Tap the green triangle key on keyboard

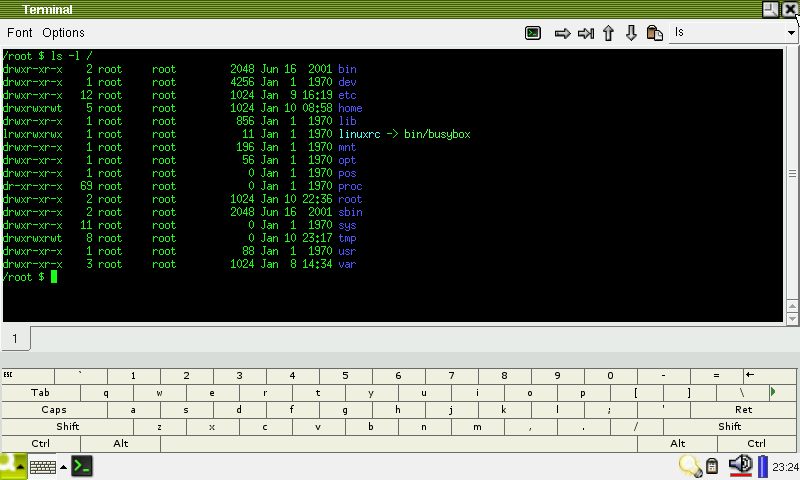(x=783, y=393)
